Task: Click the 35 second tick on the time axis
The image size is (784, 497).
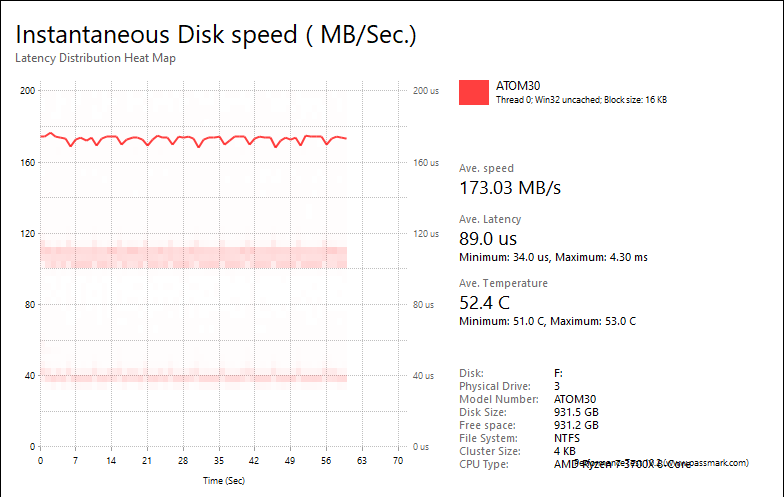Action: pyautogui.click(x=218, y=460)
